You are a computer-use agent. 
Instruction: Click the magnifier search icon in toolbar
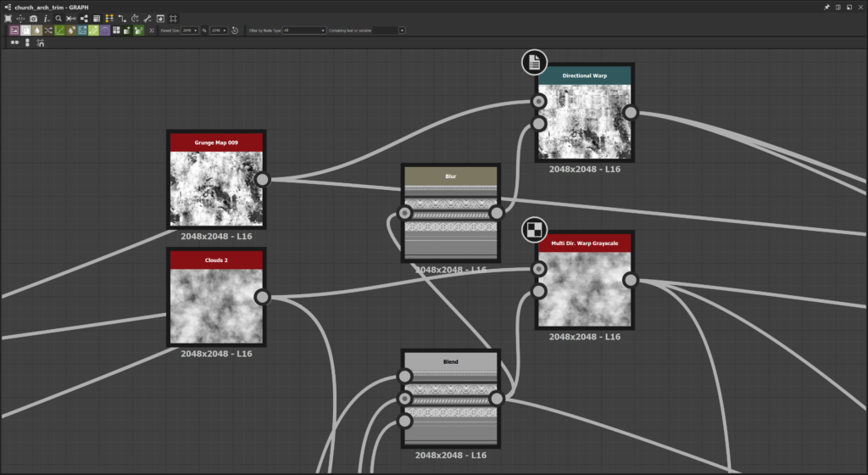[58, 18]
